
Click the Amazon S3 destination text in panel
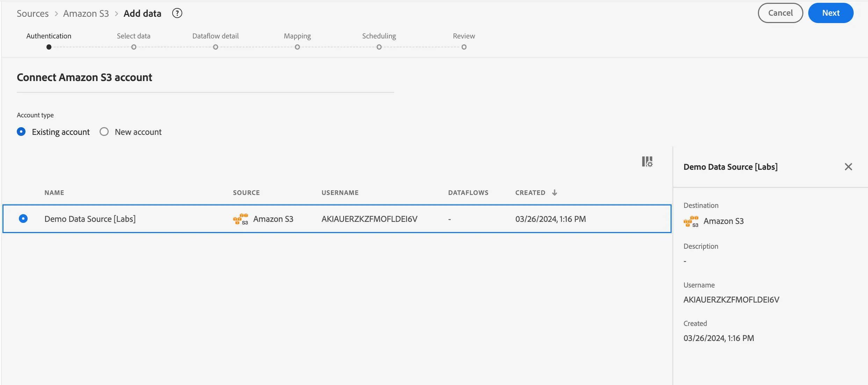[x=724, y=221]
